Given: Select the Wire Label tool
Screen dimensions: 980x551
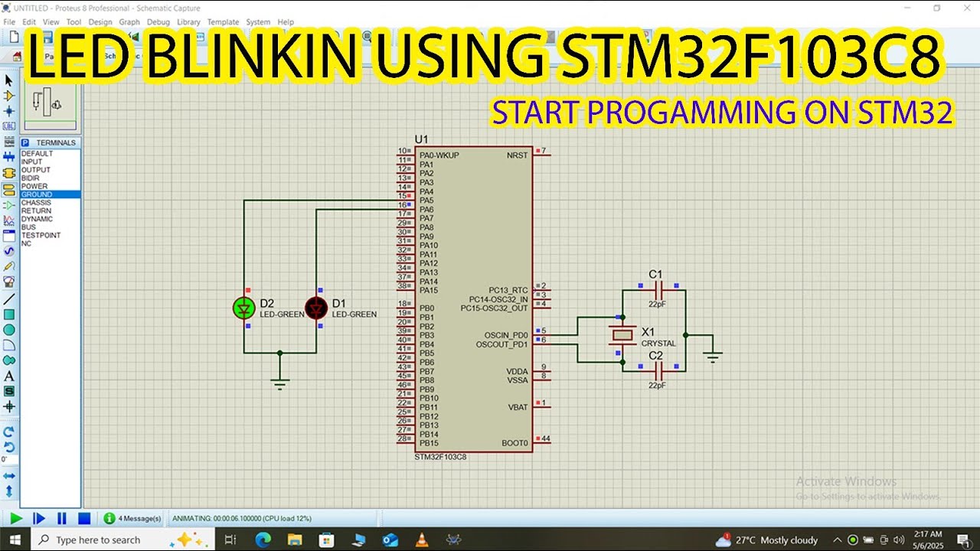Looking at the screenshot, I should (x=9, y=126).
